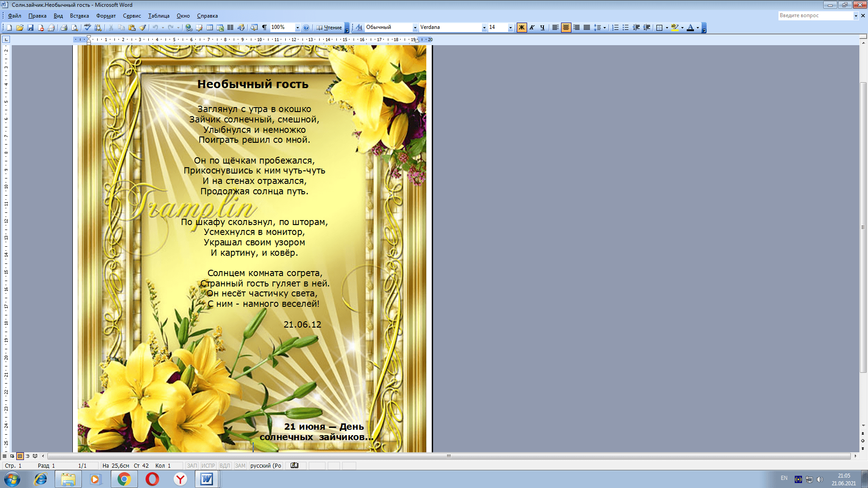Apply a bulleted list

[x=626, y=28]
